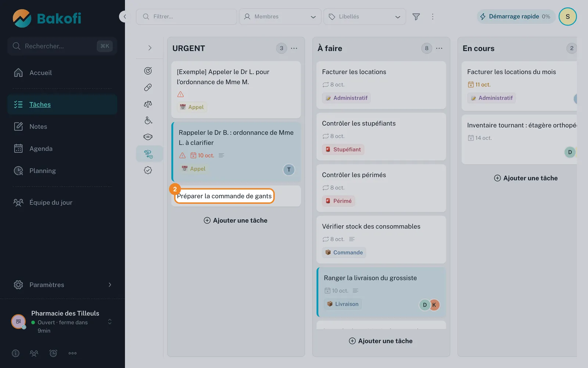
Task: Select the wheelchair accessibility category icon
Action: [x=148, y=120]
